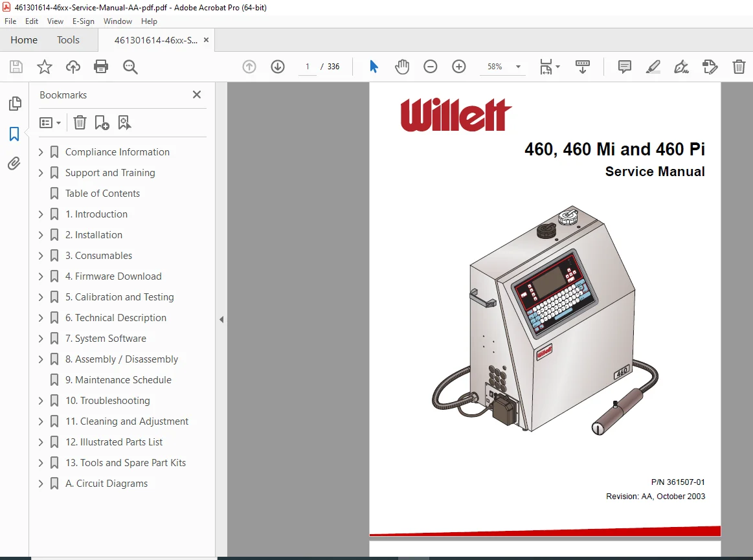Screen dimensions: 753x560
Task: Click the Save file icon
Action: tap(16, 67)
